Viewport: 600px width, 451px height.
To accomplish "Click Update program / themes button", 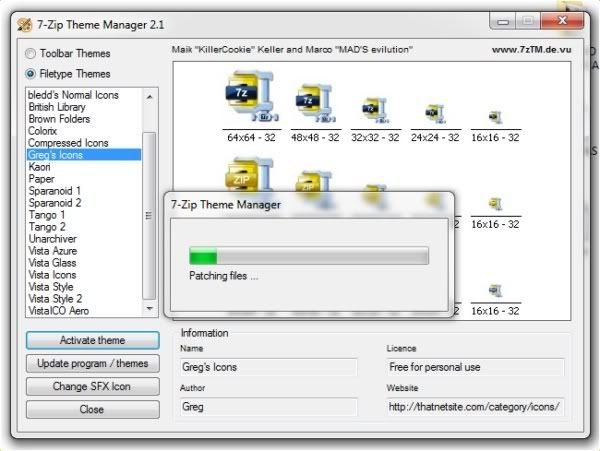I will point(93,363).
